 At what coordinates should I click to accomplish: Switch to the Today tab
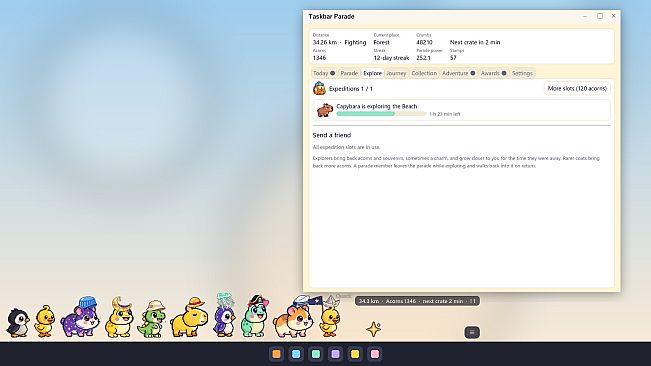coord(324,73)
